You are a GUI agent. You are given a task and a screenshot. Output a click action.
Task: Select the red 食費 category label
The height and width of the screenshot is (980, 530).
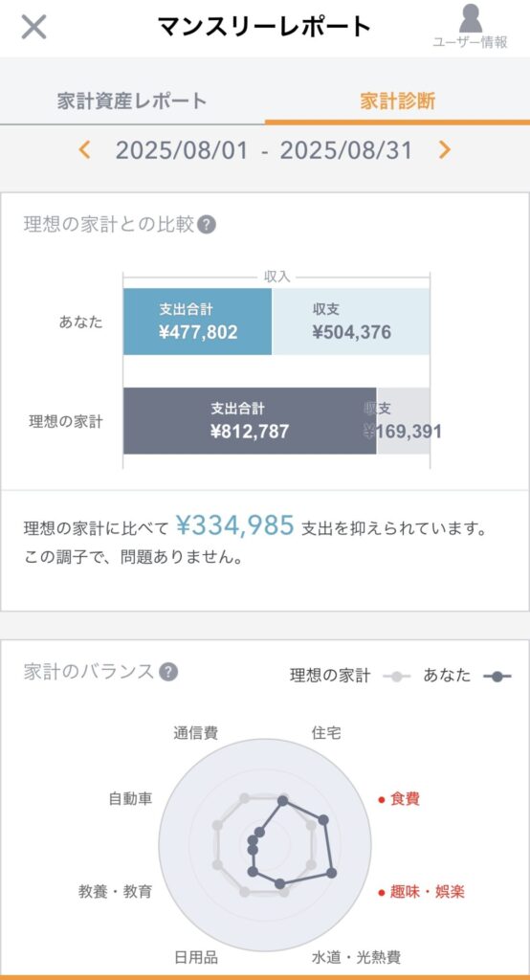[x=398, y=799]
